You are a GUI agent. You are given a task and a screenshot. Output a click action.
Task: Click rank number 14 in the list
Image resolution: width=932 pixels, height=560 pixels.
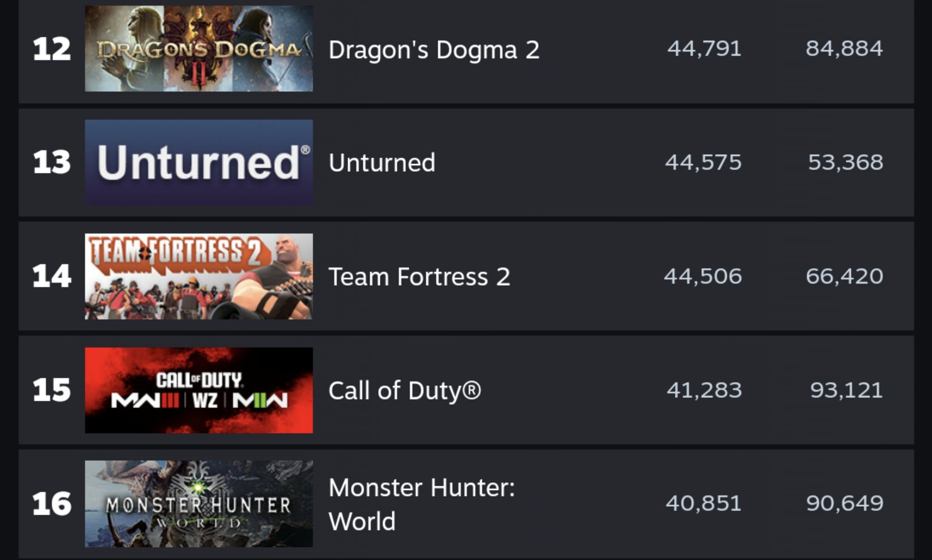coord(52,276)
